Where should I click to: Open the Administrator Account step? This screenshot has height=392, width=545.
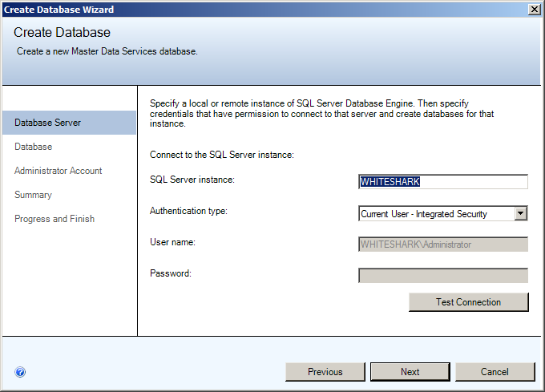coord(58,171)
